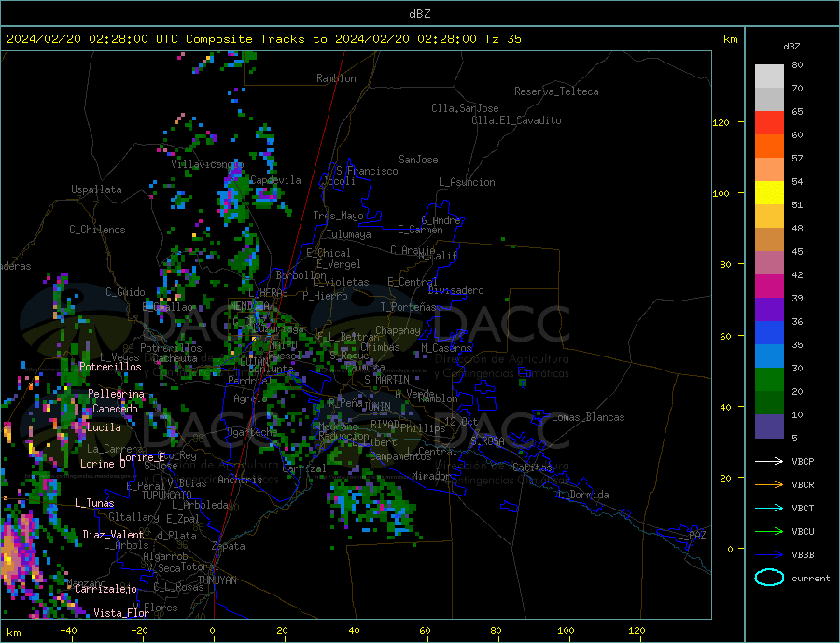Viewport: 840px width, 643px height.
Task: Select the light blue 30 dBZ swatch
Action: pos(769,356)
